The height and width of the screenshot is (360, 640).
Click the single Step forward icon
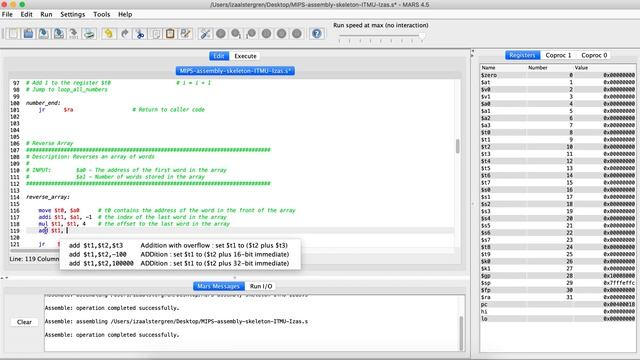[236, 33]
